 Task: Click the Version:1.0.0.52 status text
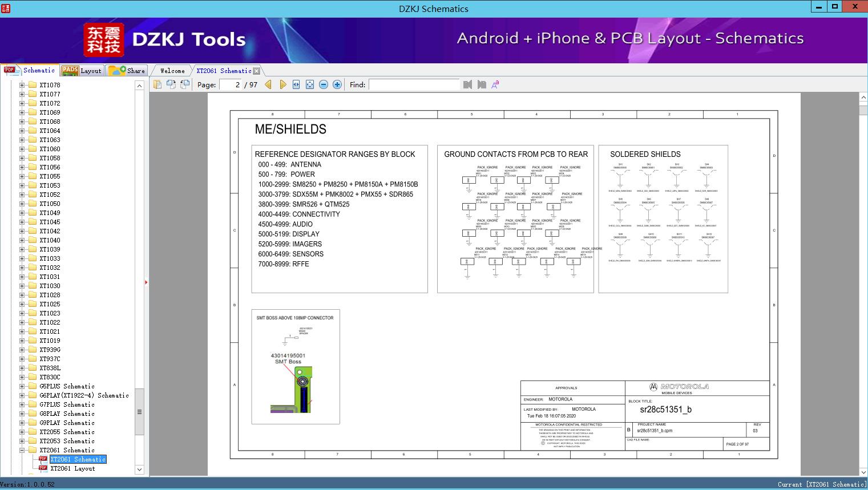27,484
